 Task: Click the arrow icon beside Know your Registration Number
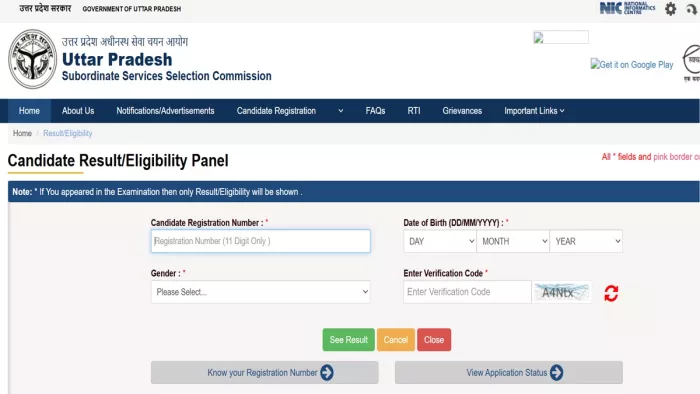(327, 373)
